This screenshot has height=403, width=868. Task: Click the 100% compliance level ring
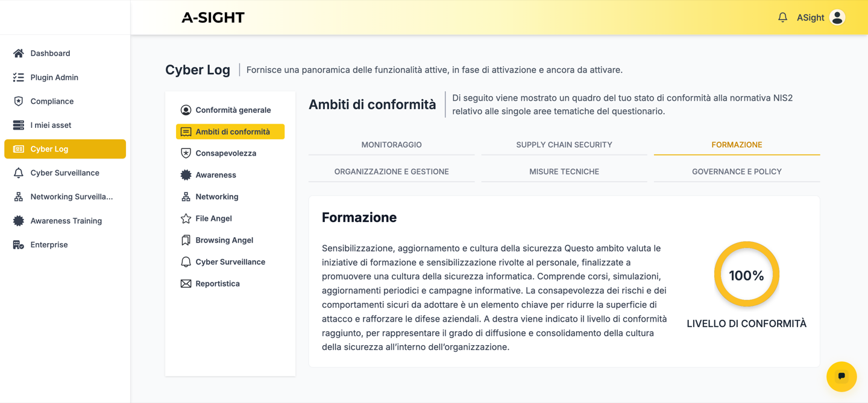click(x=747, y=274)
